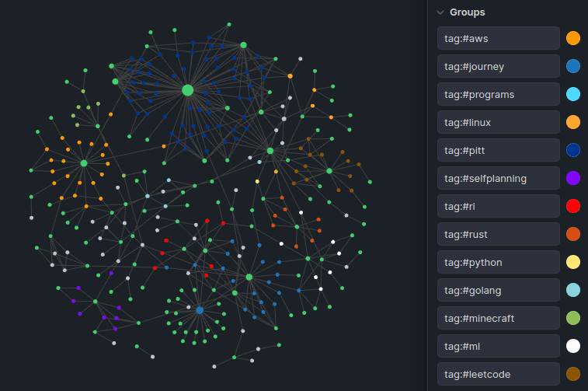Viewport: 588px width, 391px height.
Task: Collapse the Groups section chevron
Action: [440, 12]
